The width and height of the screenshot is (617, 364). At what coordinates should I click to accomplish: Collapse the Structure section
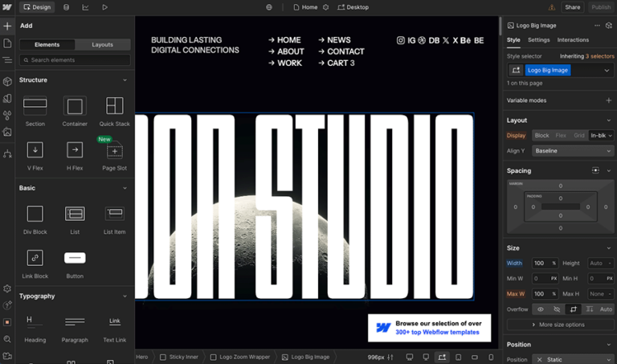coord(125,80)
